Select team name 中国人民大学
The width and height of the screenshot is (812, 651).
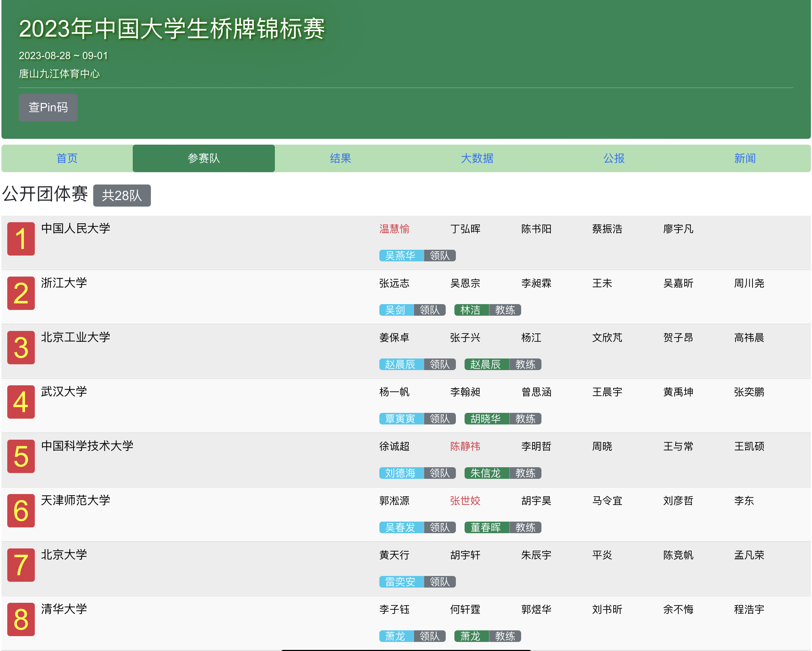click(x=76, y=228)
